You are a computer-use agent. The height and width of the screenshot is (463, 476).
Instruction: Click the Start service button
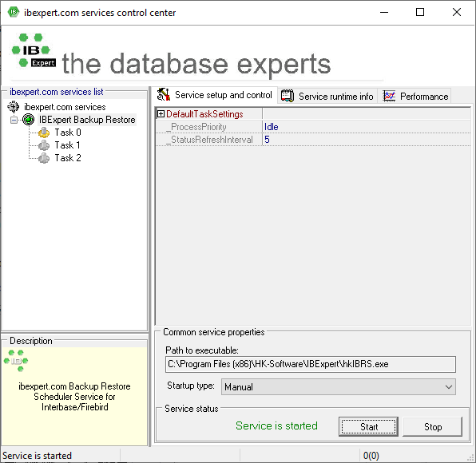click(x=368, y=426)
